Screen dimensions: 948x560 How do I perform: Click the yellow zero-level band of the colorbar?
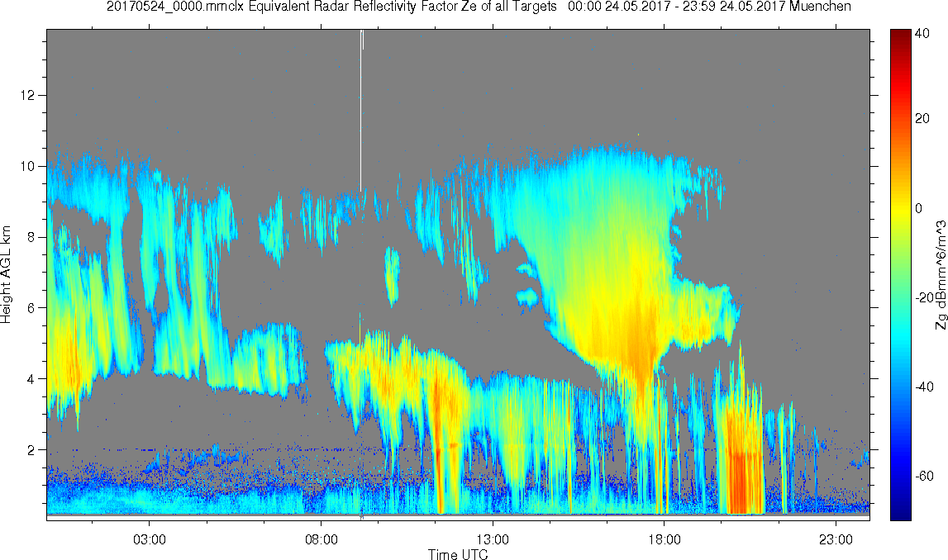click(x=901, y=208)
